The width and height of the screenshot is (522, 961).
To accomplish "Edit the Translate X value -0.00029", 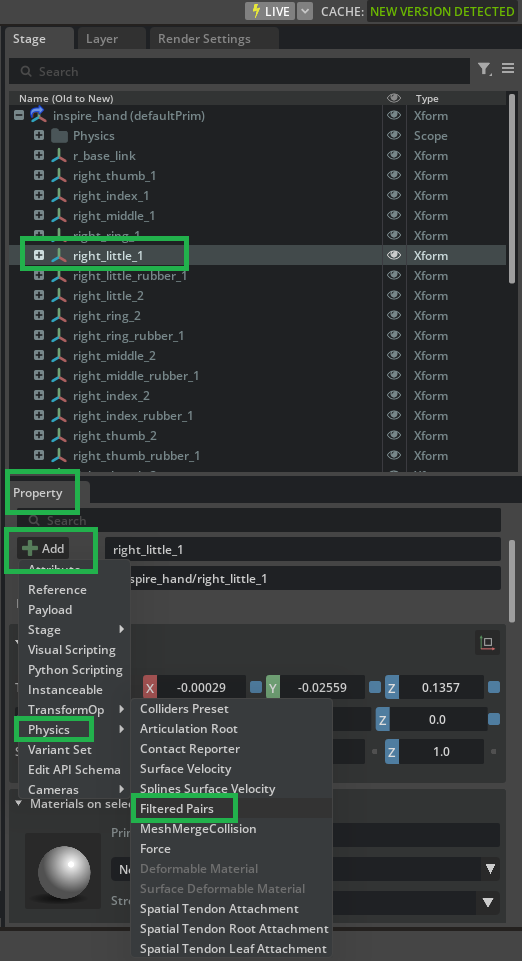I will click(x=202, y=688).
